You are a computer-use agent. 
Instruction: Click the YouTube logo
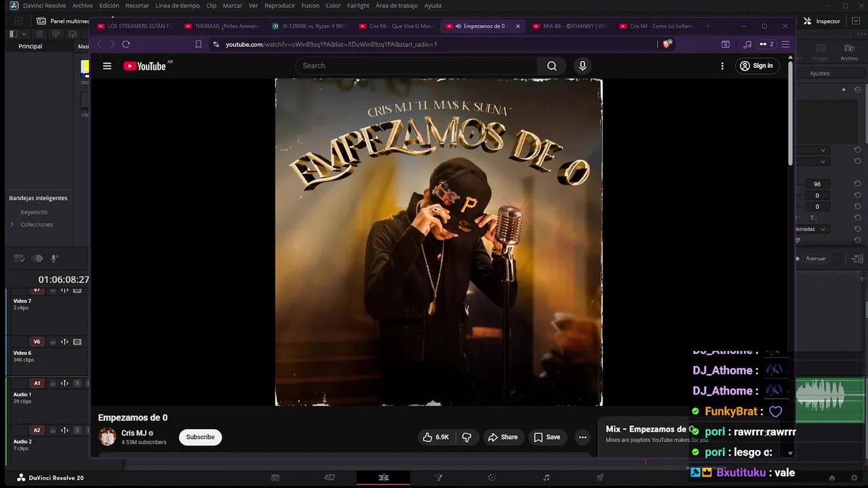point(144,66)
